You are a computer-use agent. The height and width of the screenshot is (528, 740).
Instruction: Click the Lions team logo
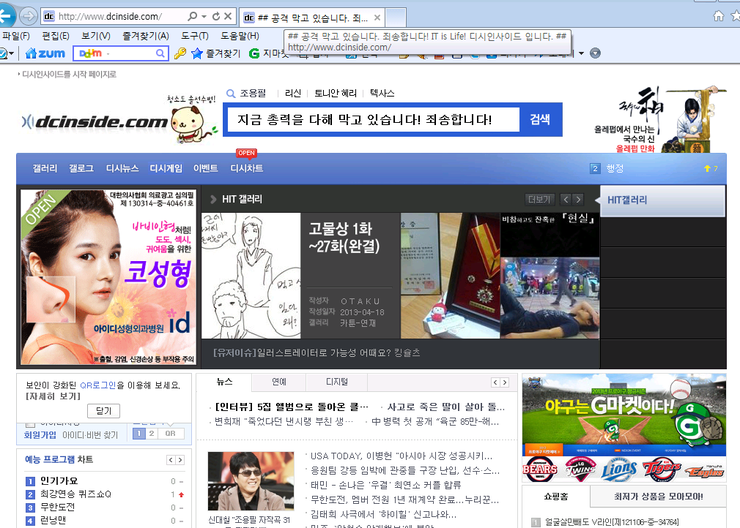point(619,469)
